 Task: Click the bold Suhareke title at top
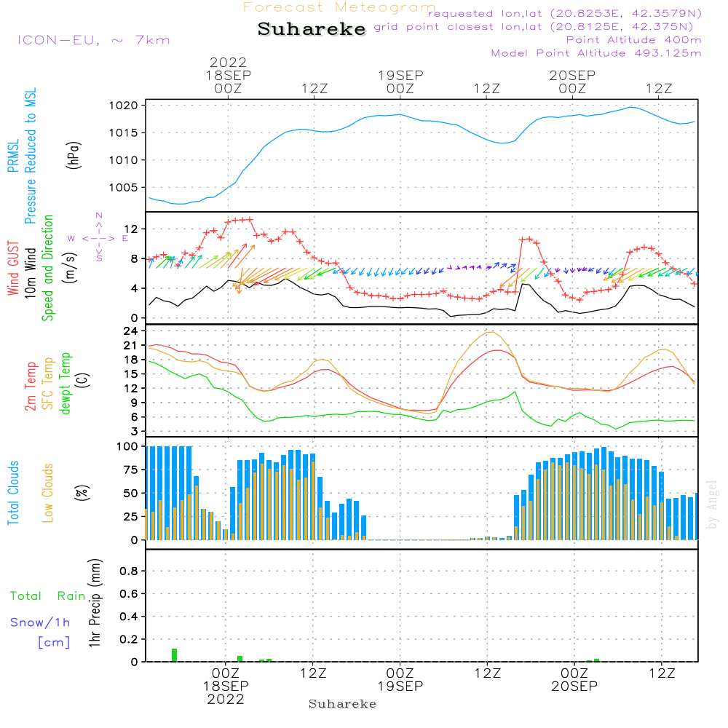click(312, 29)
